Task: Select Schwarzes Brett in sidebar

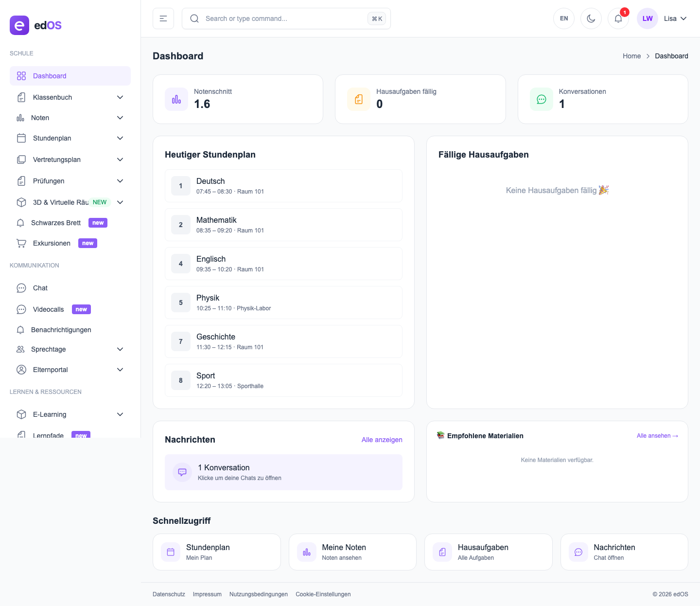Action: 56,223
